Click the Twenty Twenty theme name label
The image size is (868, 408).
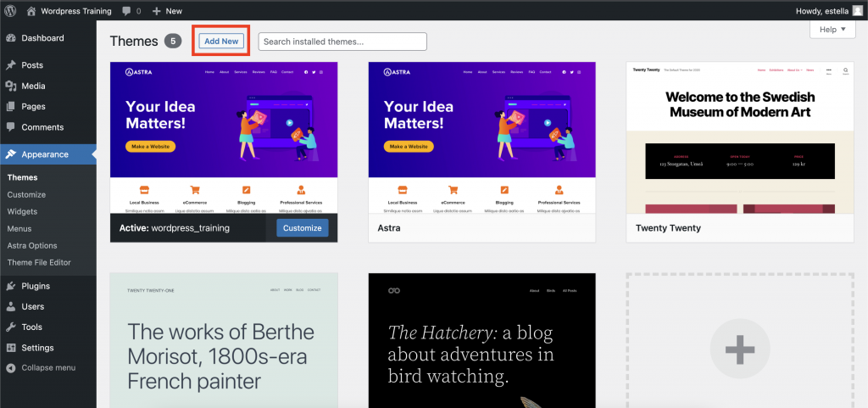[x=668, y=227]
